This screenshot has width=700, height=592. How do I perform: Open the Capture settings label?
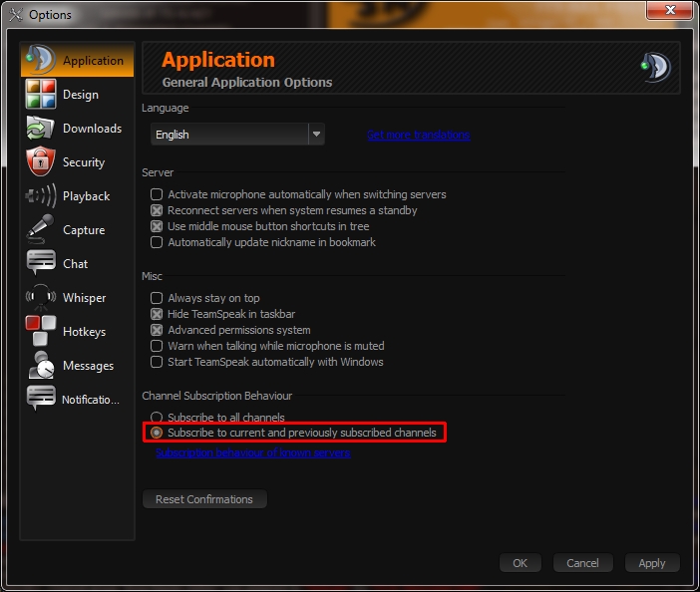click(x=84, y=230)
